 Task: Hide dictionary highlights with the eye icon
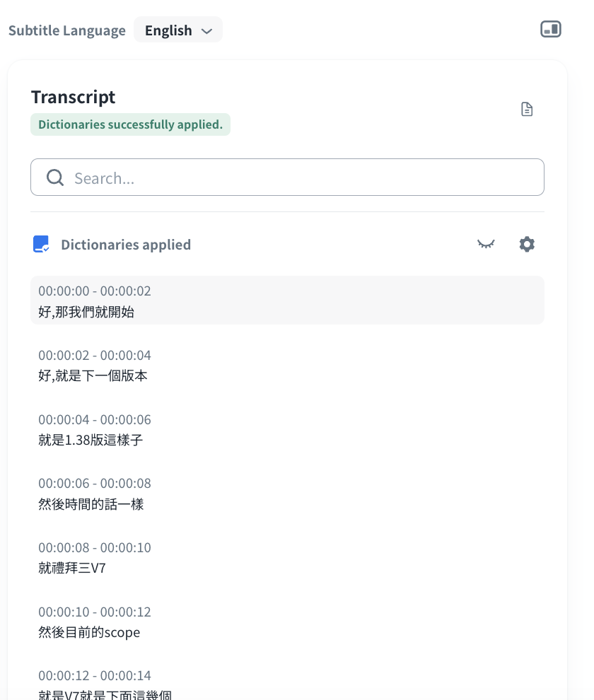tap(486, 245)
